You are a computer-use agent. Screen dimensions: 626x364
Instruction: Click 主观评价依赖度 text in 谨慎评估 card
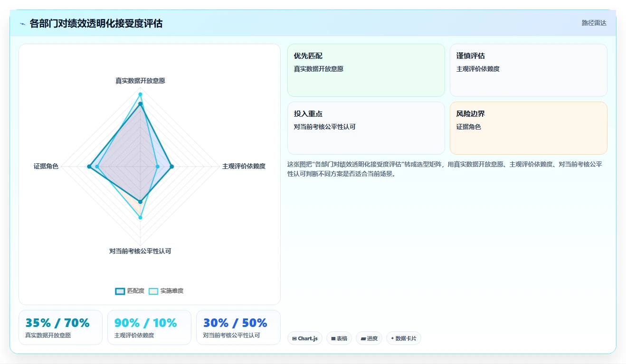pos(478,69)
